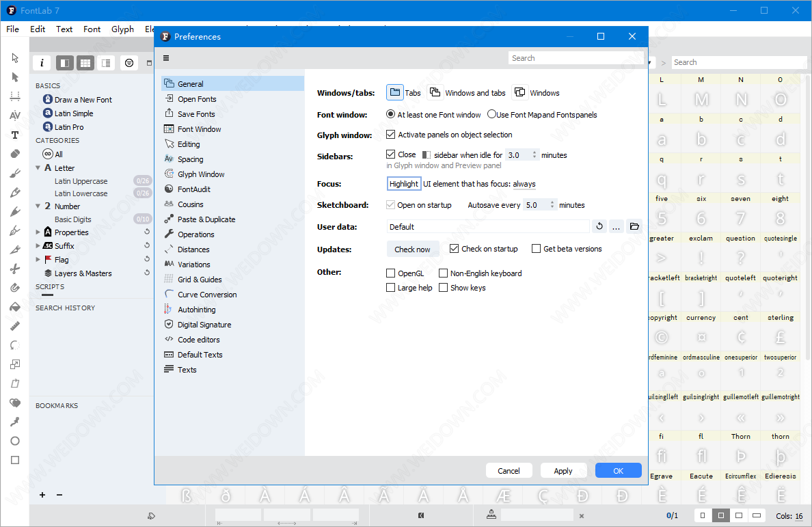The width and height of the screenshot is (812, 527).
Task: Enable Non-English keyboard checkbox
Action: [444, 273]
